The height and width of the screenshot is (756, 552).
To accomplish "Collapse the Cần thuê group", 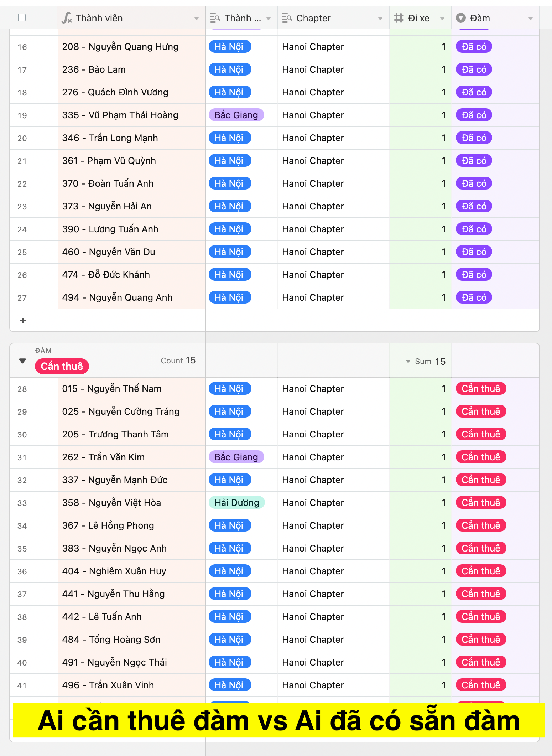I will pos(22,361).
